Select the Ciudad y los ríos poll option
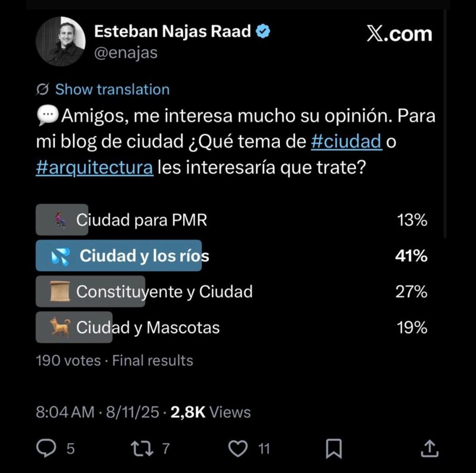The height and width of the screenshot is (473, 476). [144, 256]
